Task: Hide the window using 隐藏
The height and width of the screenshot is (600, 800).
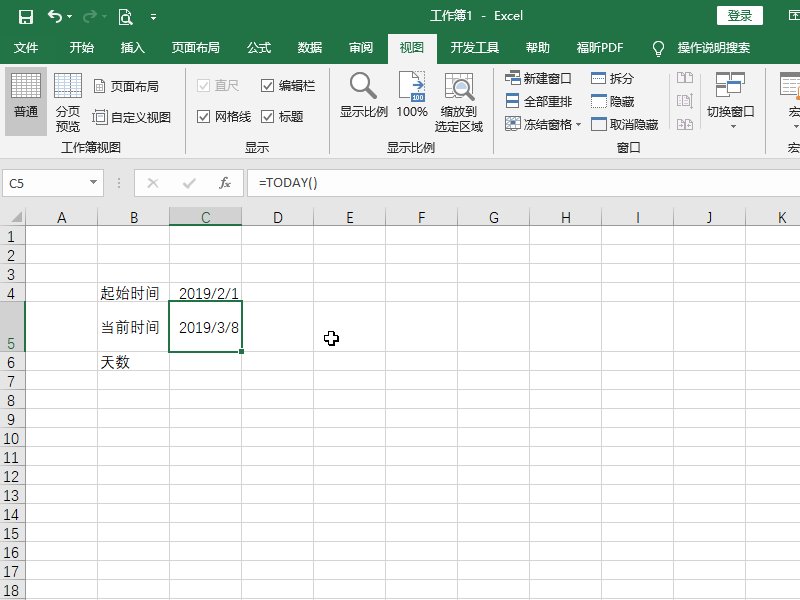Action: click(612, 98)
